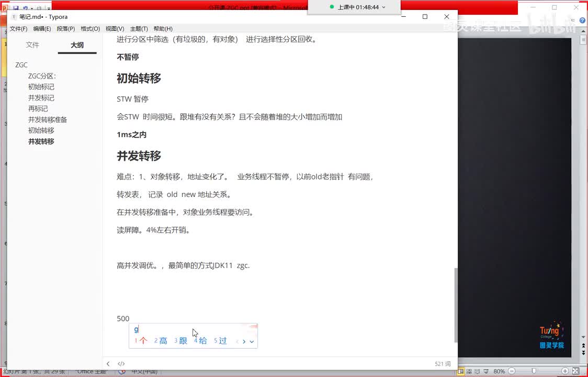Viewport: 588px width, 377px height.
Task: Jump to 并发转移 in outline
Action: 41,141
